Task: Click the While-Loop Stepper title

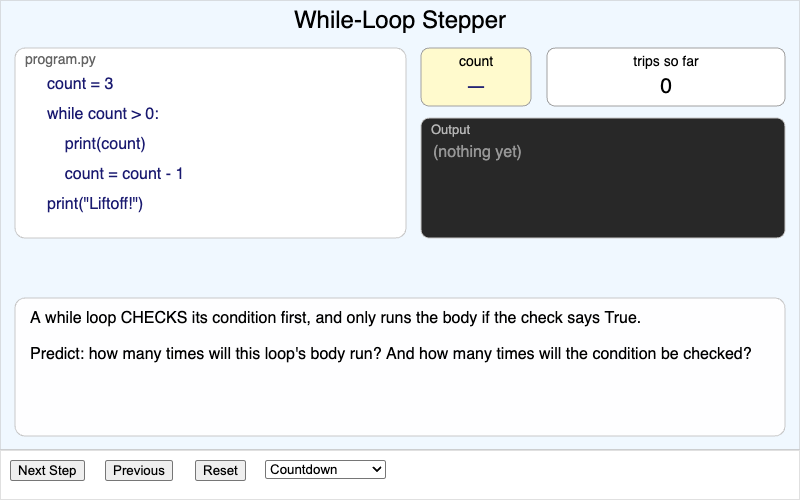Action: tap(400, 20)
